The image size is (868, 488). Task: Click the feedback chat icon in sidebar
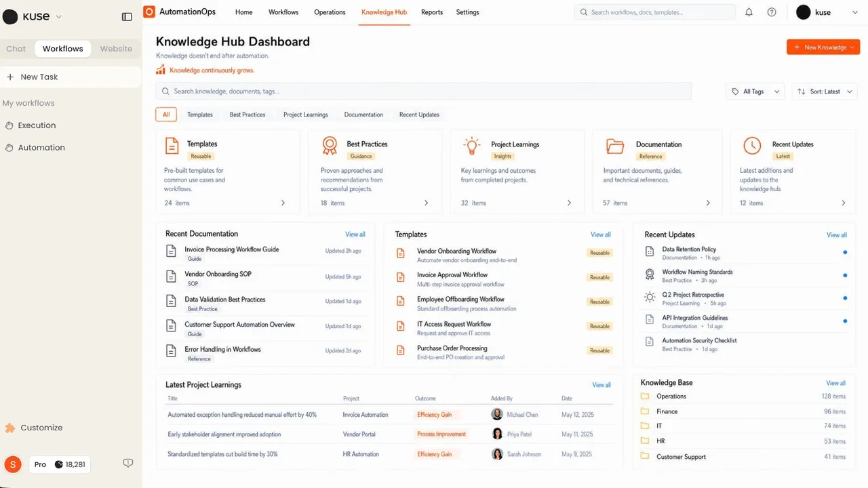coord(127,464)
